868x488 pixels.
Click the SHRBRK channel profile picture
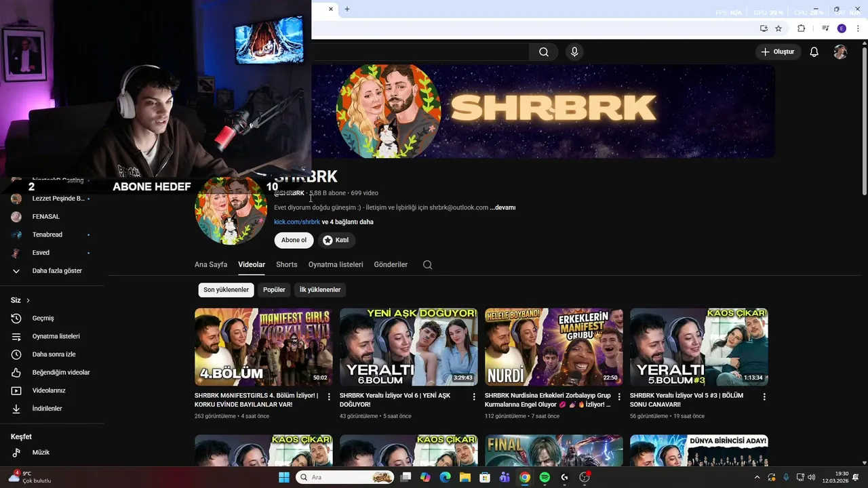coord(231,210)
